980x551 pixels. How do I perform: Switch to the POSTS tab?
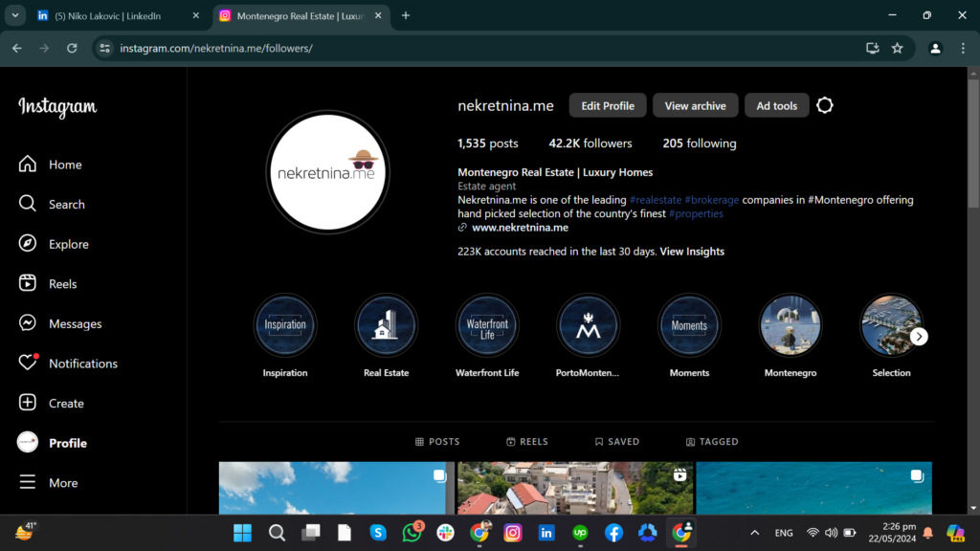point(437,441)
